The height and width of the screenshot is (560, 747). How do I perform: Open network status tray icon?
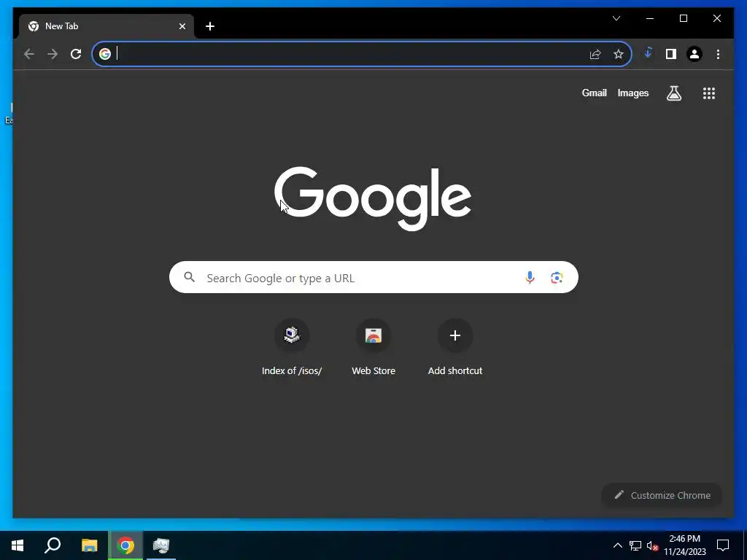coord(635,545)
